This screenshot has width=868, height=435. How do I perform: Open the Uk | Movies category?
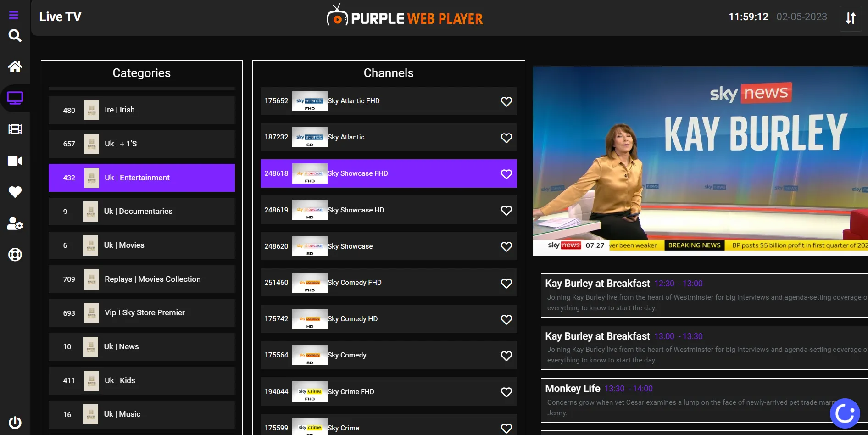pyautogui.click(x=142, y=245)
